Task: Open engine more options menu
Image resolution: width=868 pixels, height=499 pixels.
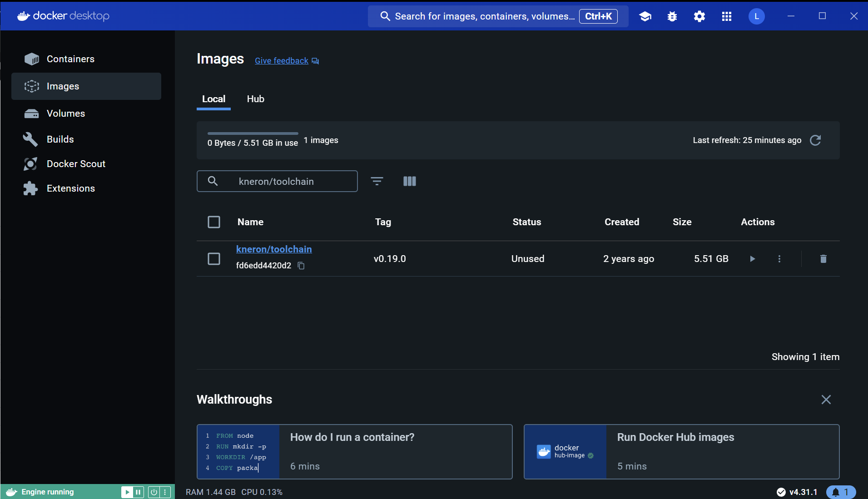Action: point(165,492)
